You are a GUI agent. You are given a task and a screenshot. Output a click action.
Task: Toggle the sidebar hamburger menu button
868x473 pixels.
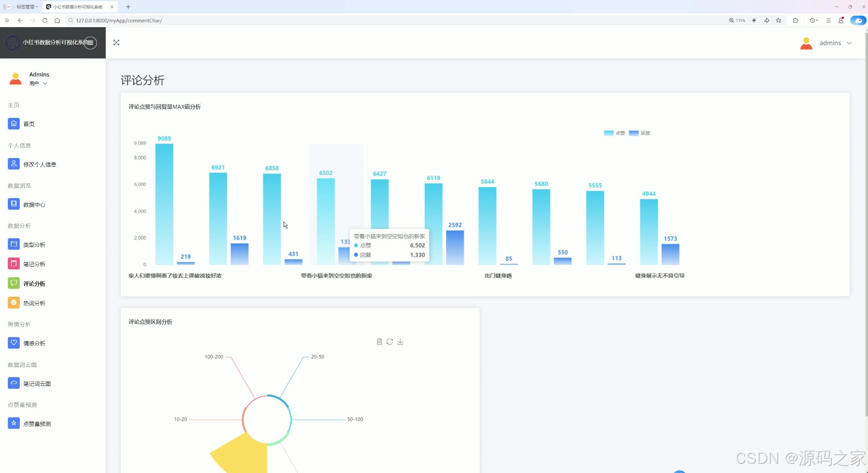(90, 42)
